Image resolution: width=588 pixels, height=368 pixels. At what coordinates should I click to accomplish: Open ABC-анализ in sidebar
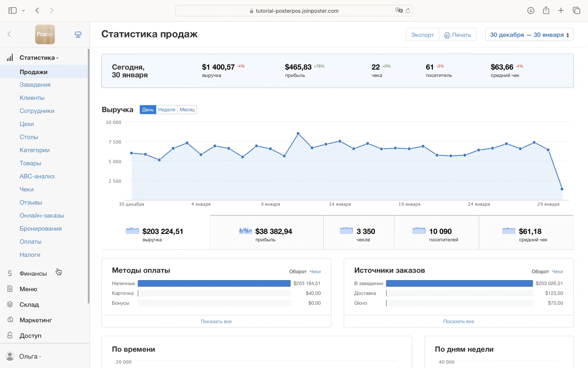[37, 176]
